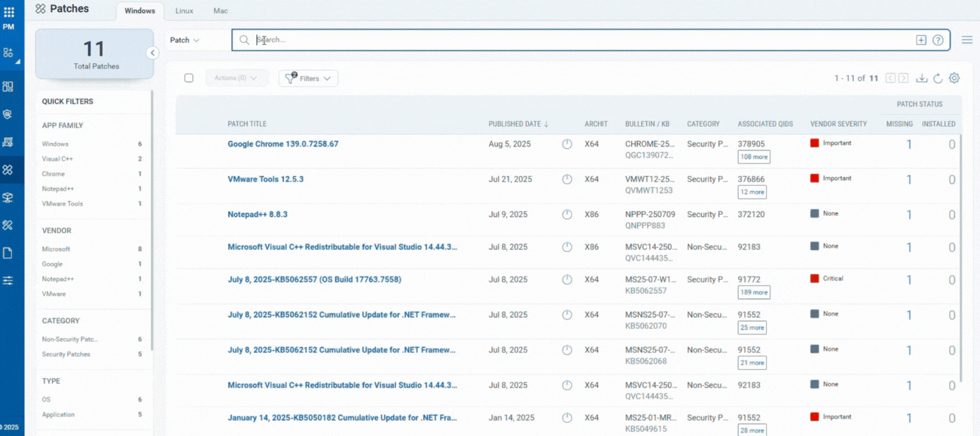Open the Filters dropdown

pos(308,78)
